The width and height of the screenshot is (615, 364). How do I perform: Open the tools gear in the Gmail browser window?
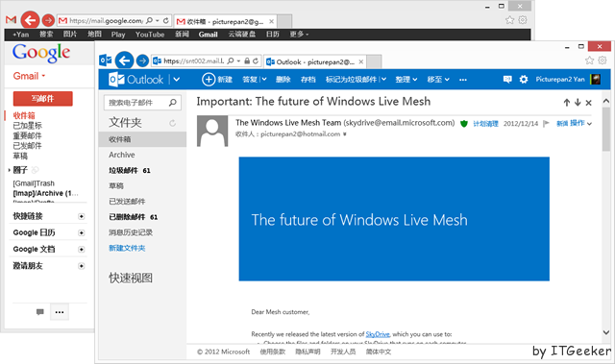click(x=523, y=20)
